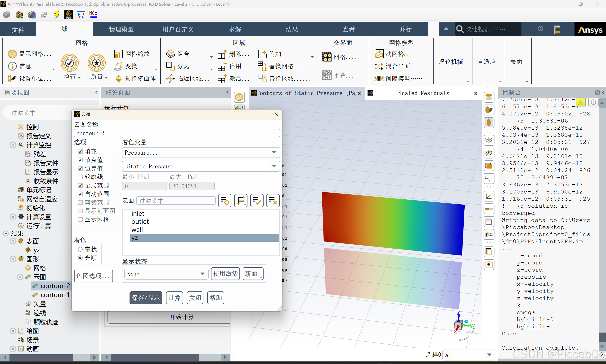Click the Save/Display (保存/显示) button
The image size is (606, 364).
click(146, 298)
